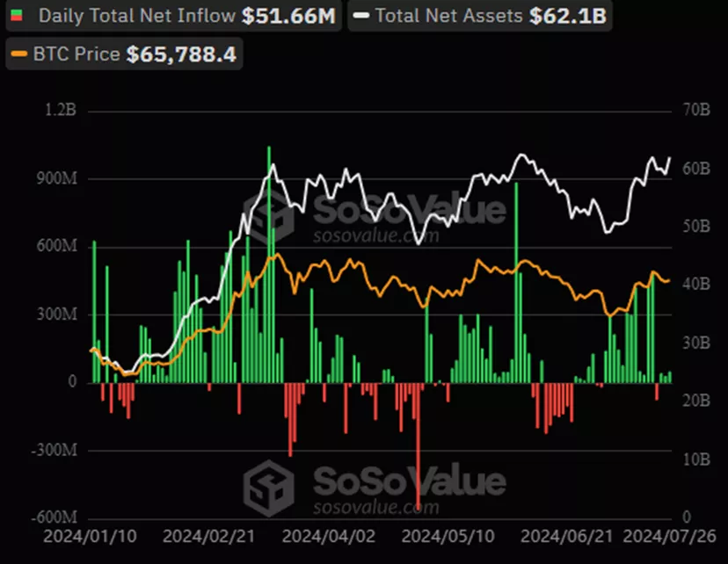The width and height of the screenshot is (728, 564).
Task: Click the orange line BTC Price legend icon
Action: [x=18, y=54]
